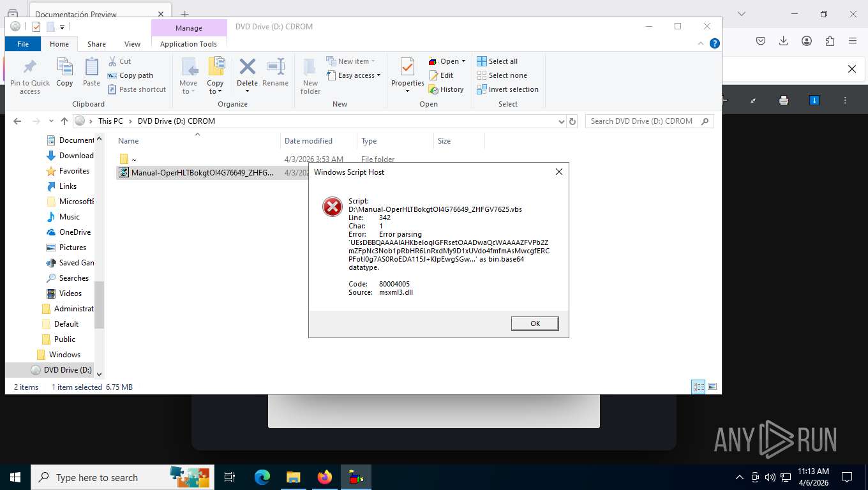The height and width of the screenshot is (490, 868).
Task: Open the Easy access dropdown
Action: pos(353,75)
